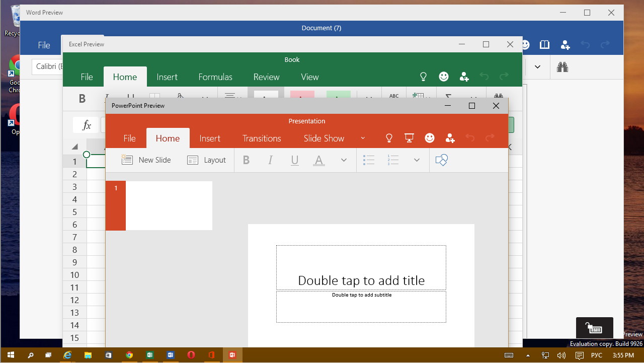The width and height of the screenshot is (644, 363).
Task: Expand paragraph options chevron in PowerPoint
Action: [x=417, y=160]
